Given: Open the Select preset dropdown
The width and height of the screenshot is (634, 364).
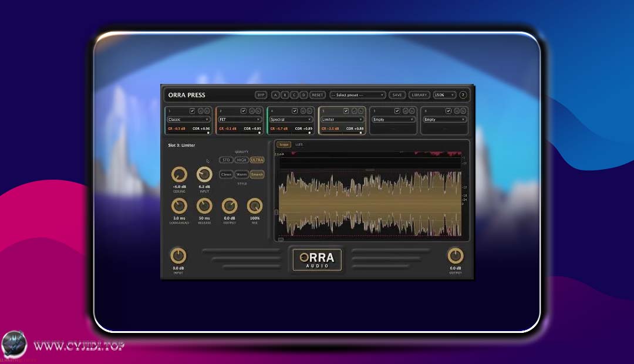Looking at the screenshot, I should (357, 95).
